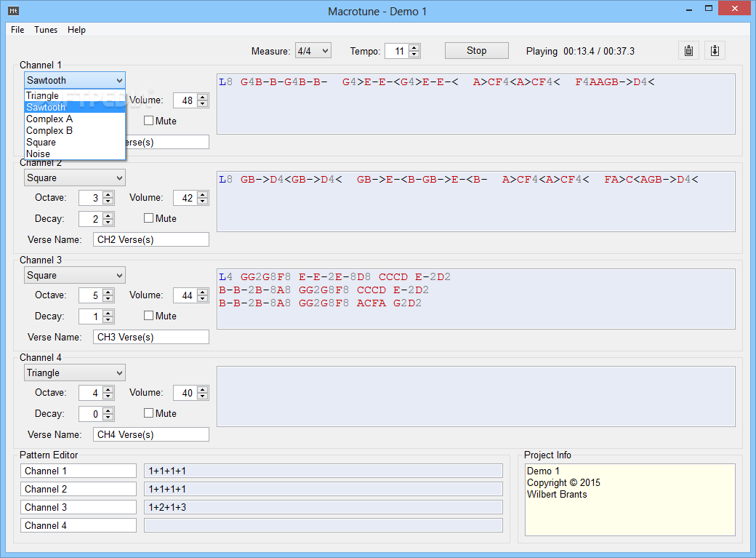This screenshot has height=558, width=756.
Task: Increase the Tempo value with up arrow
Action: pos(414,47)
